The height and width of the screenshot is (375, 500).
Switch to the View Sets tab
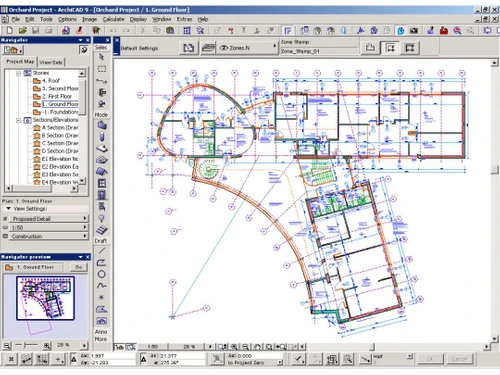pos(51,62)
